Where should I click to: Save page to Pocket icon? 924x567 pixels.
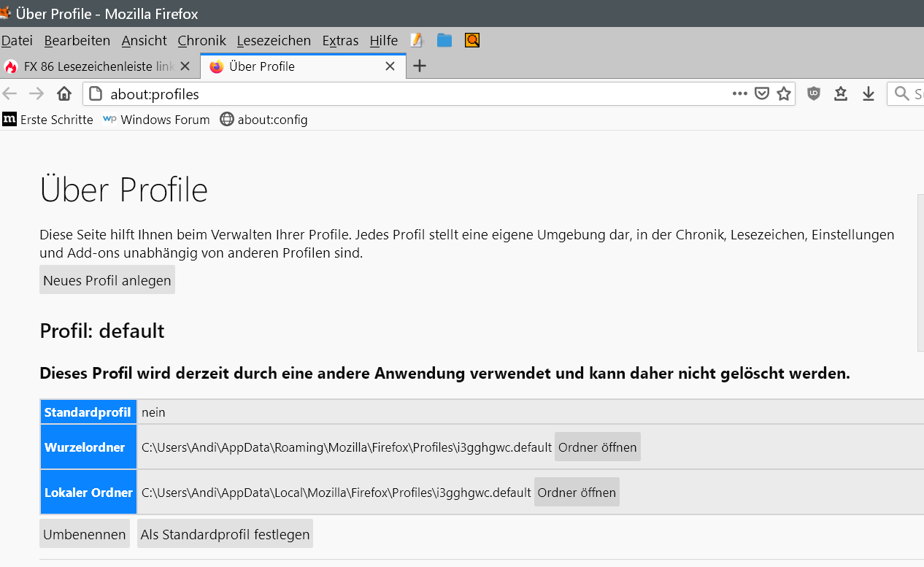click(x=762, y=94)
